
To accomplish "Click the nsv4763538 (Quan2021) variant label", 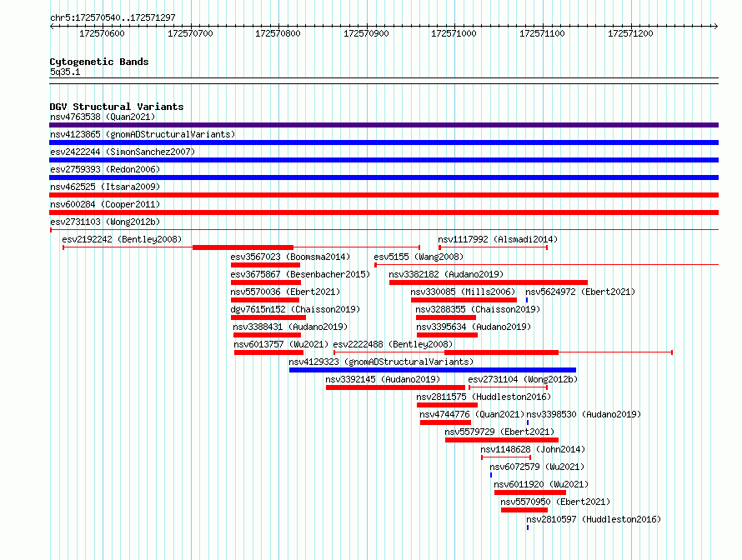I will point(103,117).
